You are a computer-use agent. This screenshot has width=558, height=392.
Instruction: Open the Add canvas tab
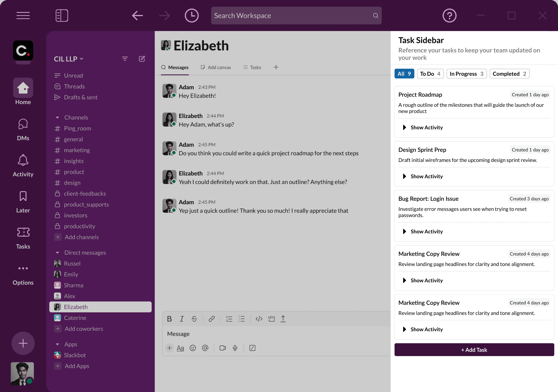click(216, 67)
